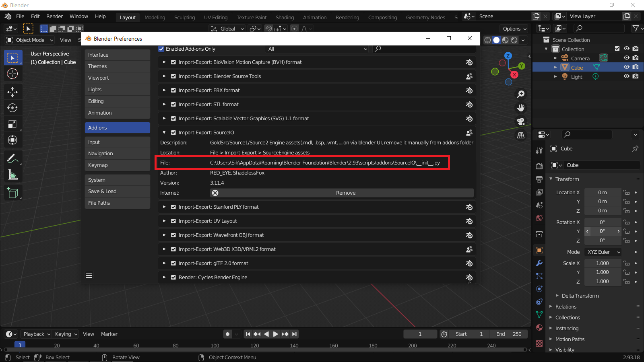
Task: Click the Scale X value field
Action: pos(603,263)
